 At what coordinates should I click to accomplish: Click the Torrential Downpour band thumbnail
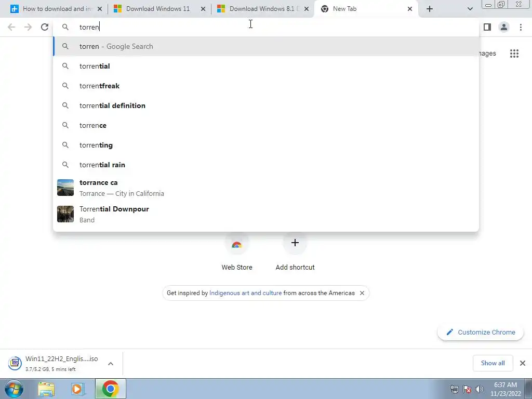point(65,214)
